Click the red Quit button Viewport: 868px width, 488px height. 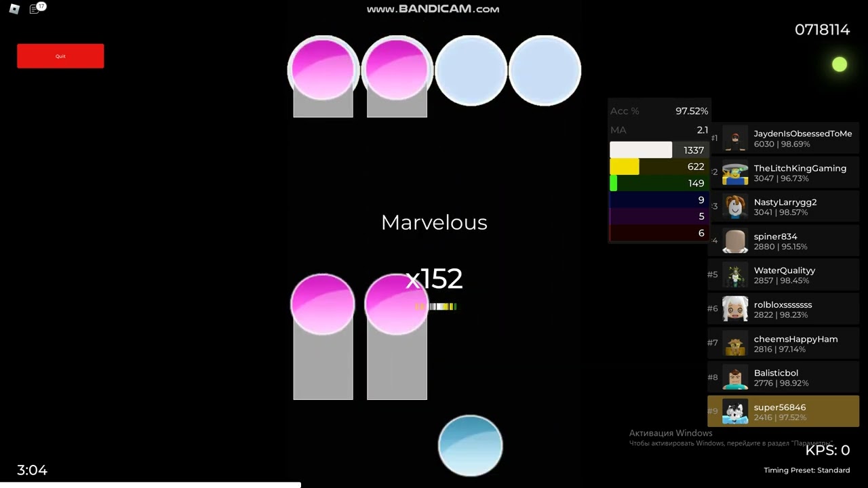60,56
